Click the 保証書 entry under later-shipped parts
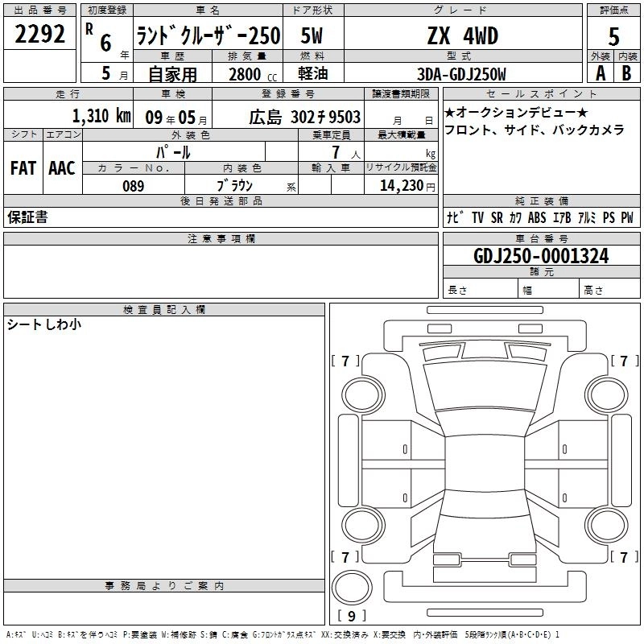Screen dimensions: 644x644 (27, 217)
